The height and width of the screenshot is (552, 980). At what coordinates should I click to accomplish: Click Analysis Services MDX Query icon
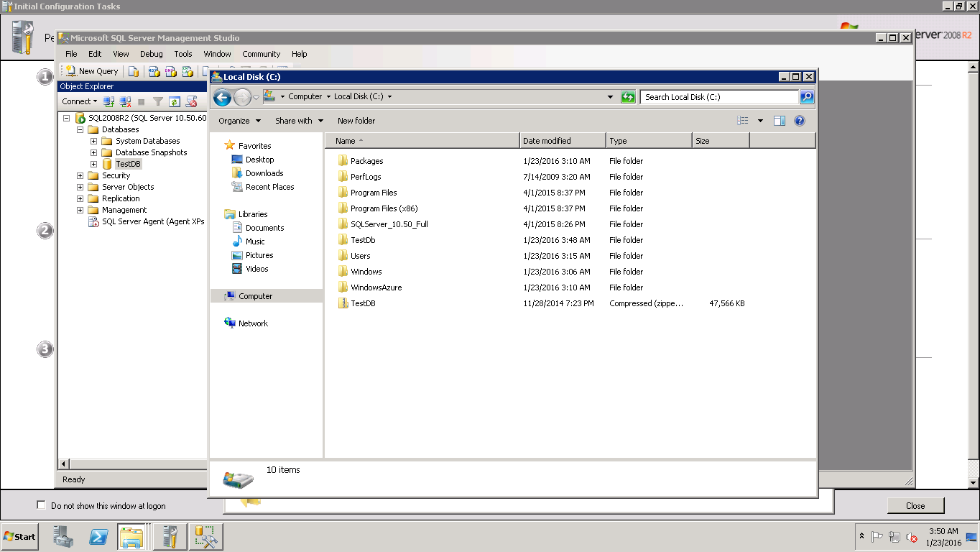pos(154,71)
